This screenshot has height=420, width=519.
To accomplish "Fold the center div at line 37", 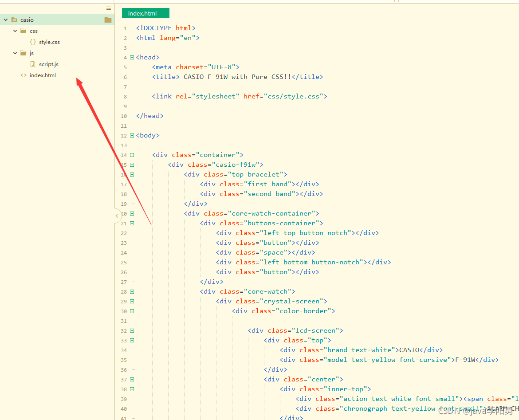I will click(x=132, y=379).
